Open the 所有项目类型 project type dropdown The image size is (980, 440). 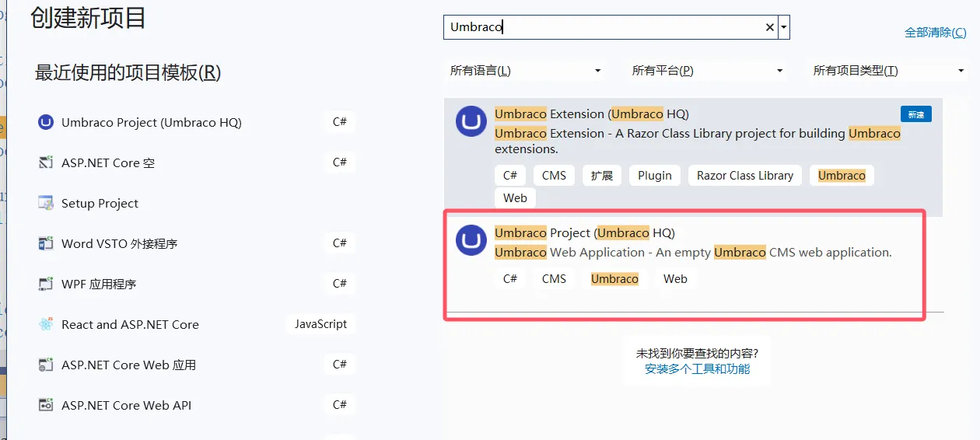[889, 71]
